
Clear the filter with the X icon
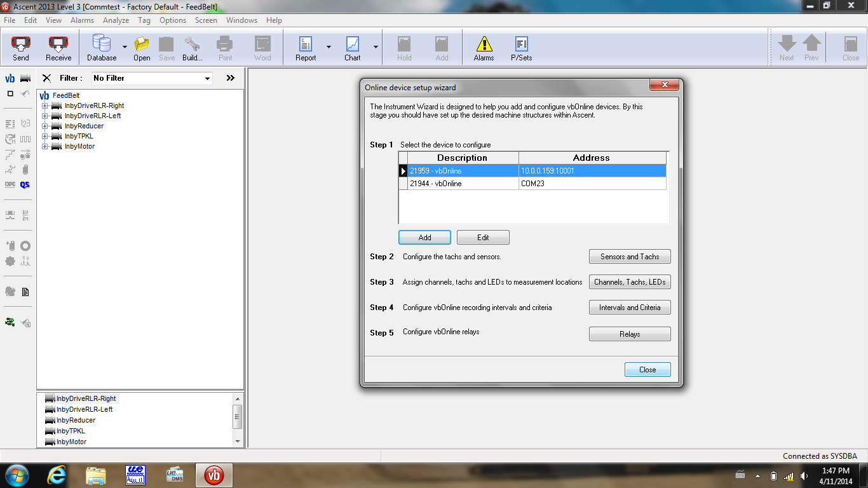46,78
